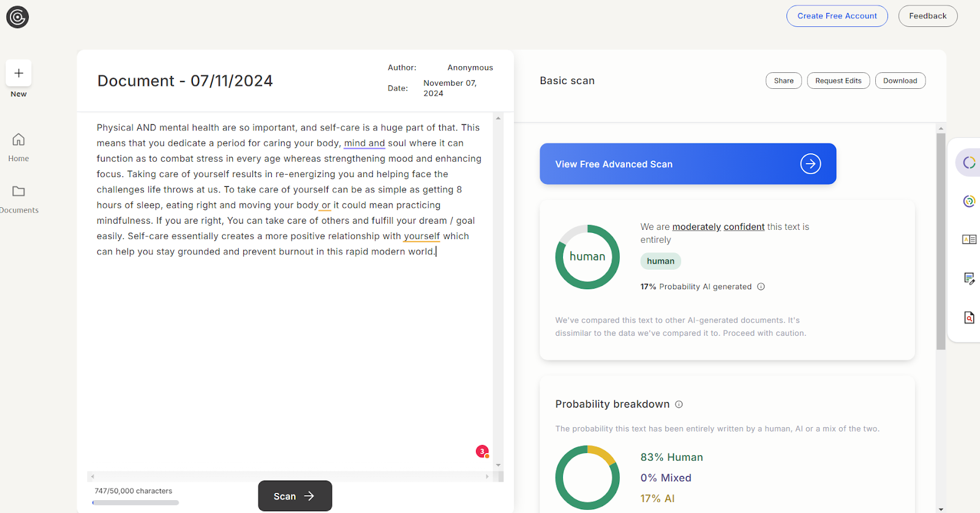Click Create Free Account

click(837, 16)
